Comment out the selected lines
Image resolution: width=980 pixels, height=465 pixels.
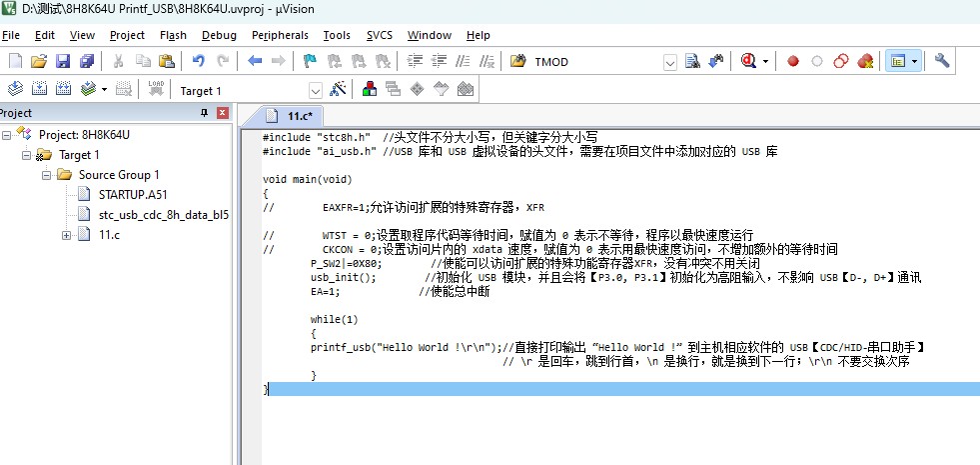click(464, 61)
